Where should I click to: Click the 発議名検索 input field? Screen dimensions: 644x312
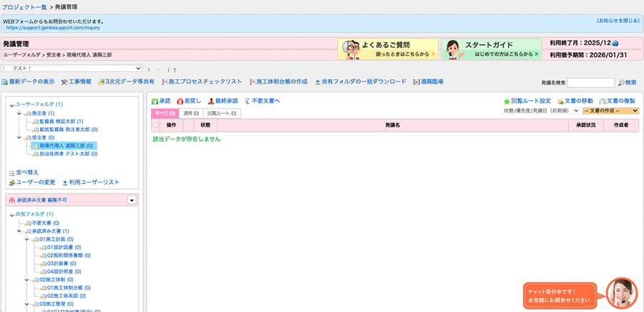[x=590, y=83]
